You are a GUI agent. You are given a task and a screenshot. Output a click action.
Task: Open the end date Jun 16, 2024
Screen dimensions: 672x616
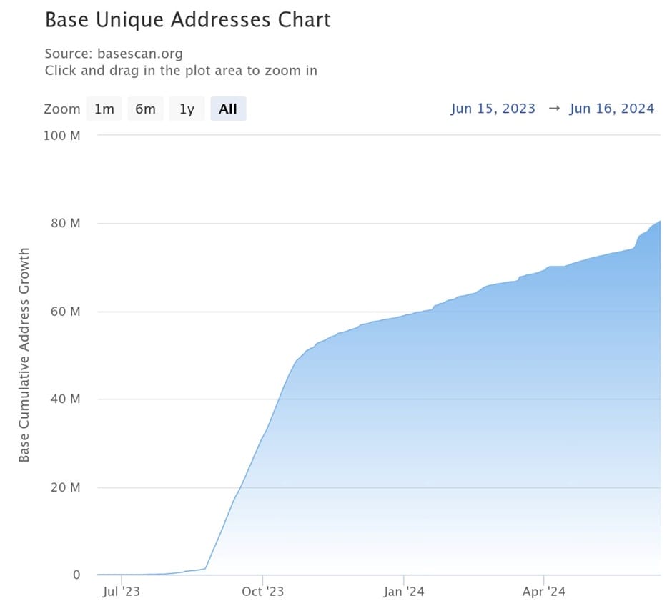click(x=612, y=109)
